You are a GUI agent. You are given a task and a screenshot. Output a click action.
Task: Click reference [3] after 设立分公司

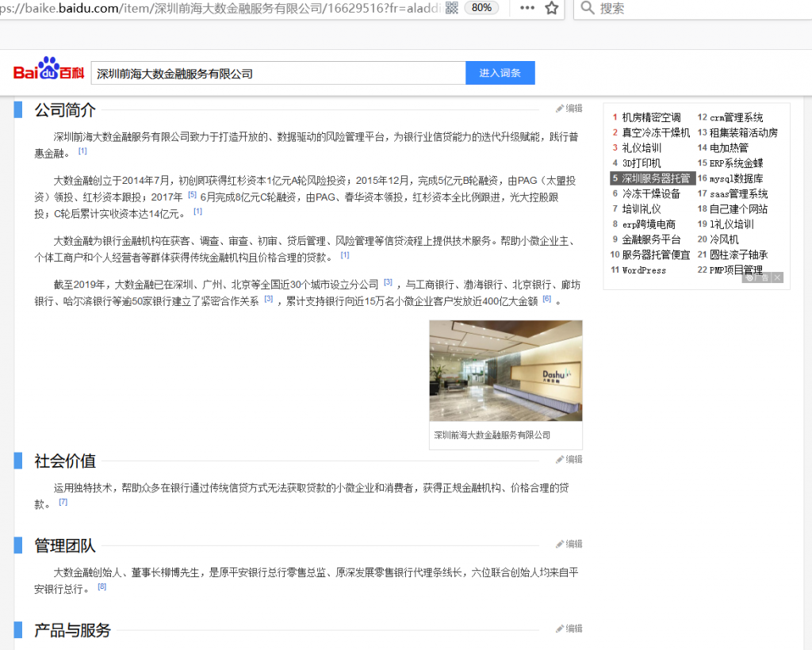pos(388,282)
